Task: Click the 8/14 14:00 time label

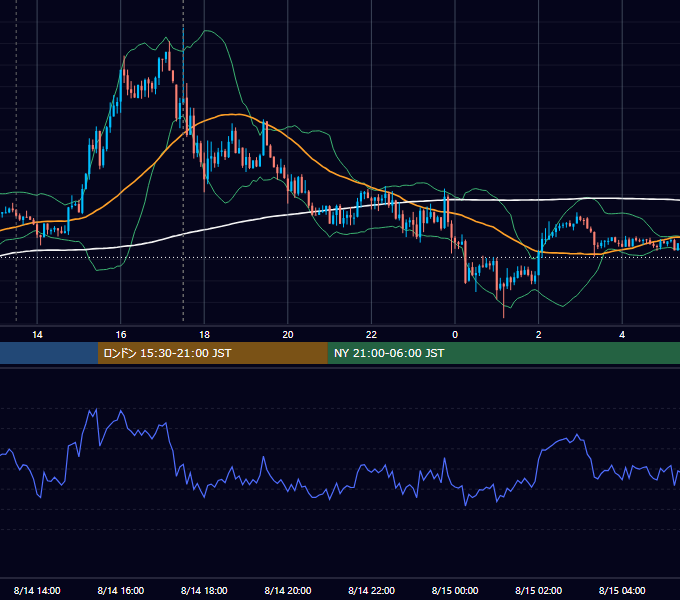Action: click(37, 590)
